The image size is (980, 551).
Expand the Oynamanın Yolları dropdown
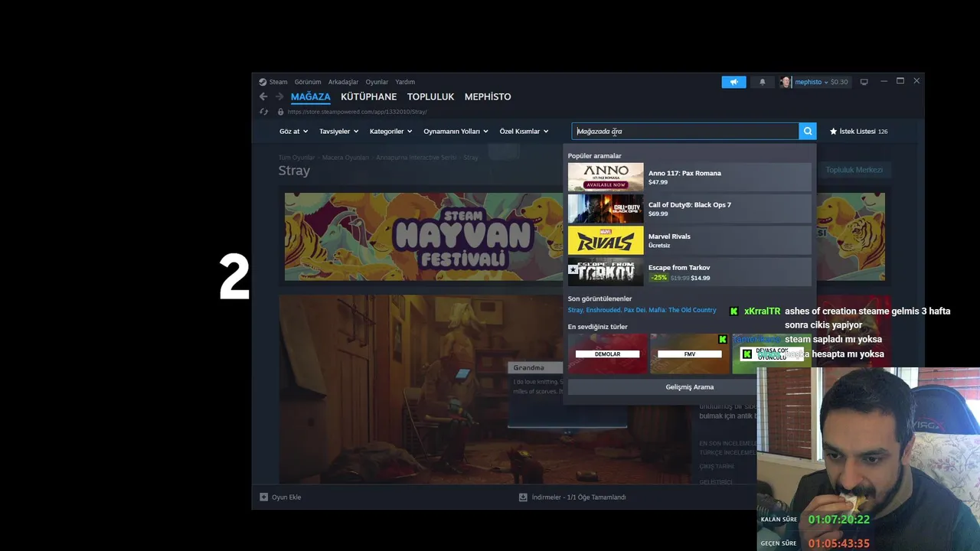click(456, 132)
